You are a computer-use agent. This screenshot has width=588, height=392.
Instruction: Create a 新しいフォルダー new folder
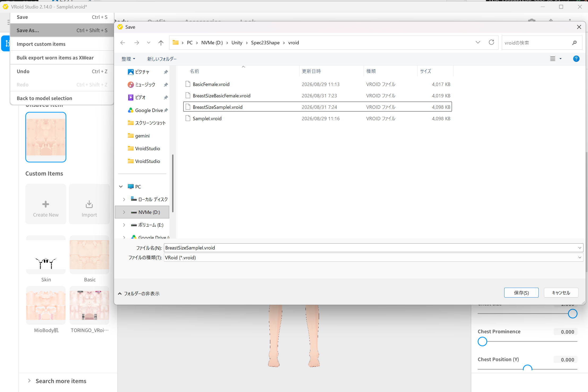tap(162, 59)
